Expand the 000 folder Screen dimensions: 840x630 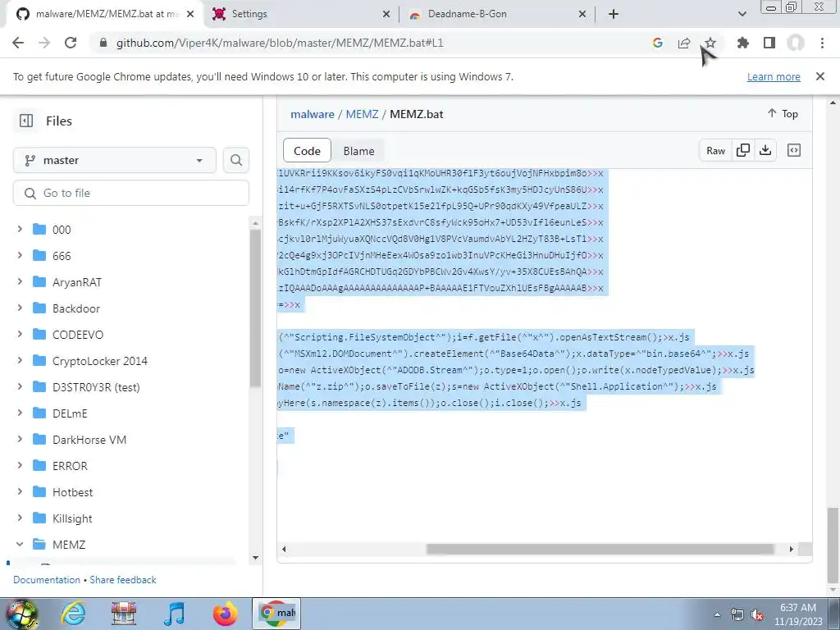point(20,230)
